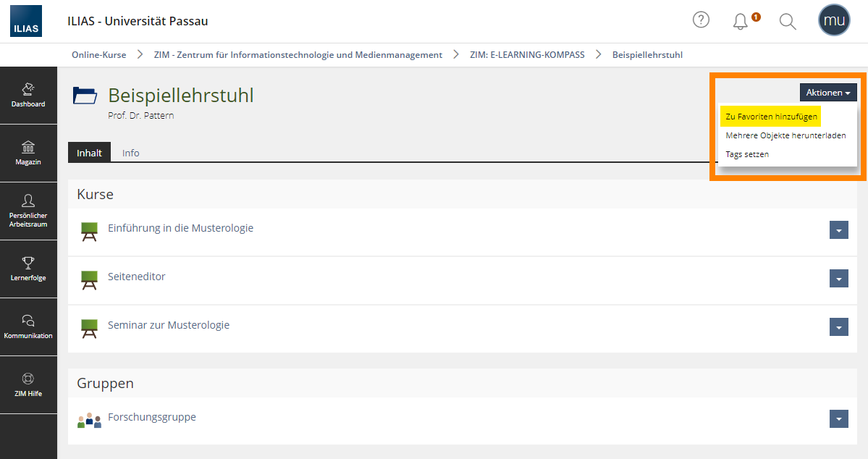The image size is (868, 459).
Task: Expand actions dropdown for Forschungsgruppe
Action: pyautogui.click(x=838, y=419)
